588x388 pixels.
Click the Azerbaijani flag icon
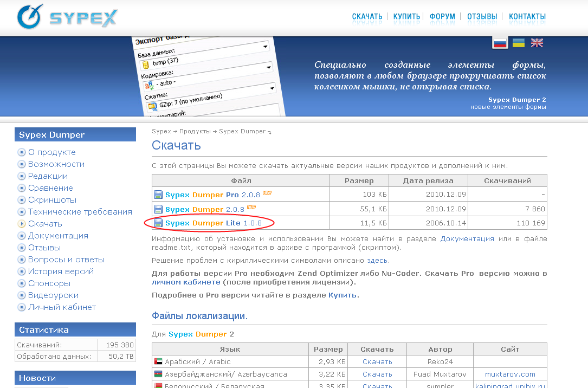tap(158, 374)
